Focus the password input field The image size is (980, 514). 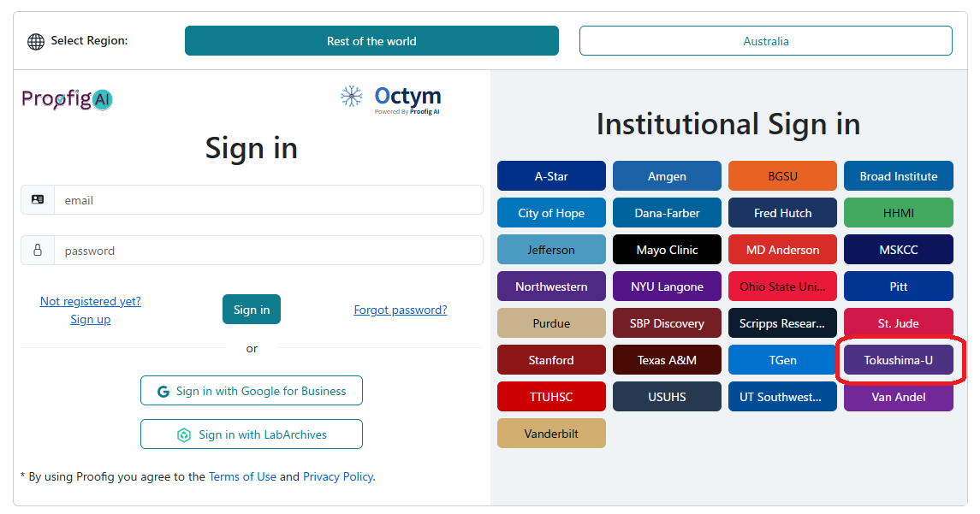[x=268, y=251]
